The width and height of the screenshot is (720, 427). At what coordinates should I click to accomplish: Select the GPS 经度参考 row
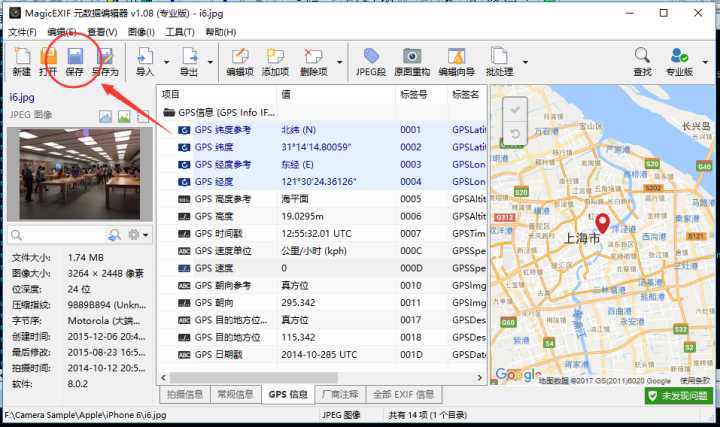click(322, 164)
